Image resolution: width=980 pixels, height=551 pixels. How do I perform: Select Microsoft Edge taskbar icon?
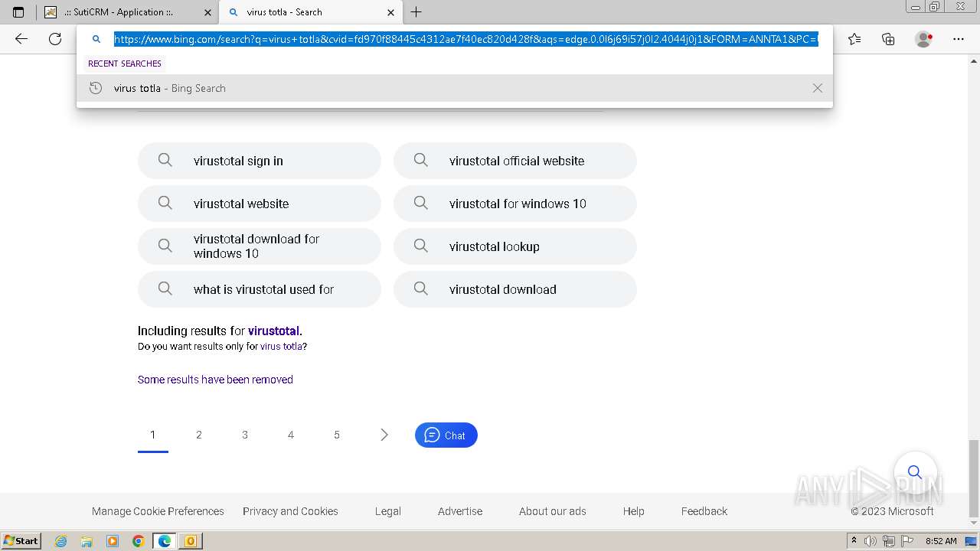(x=164, y=541)
